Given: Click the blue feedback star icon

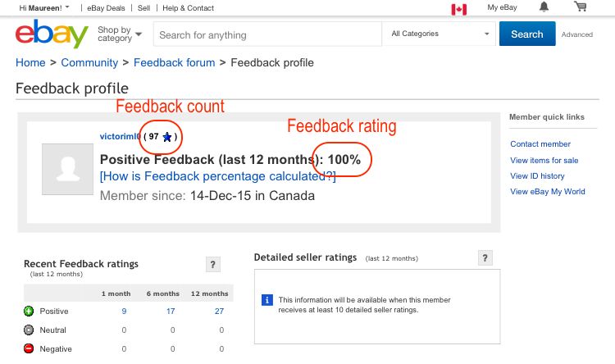Looking at the screenshot, I should [167, 137].
